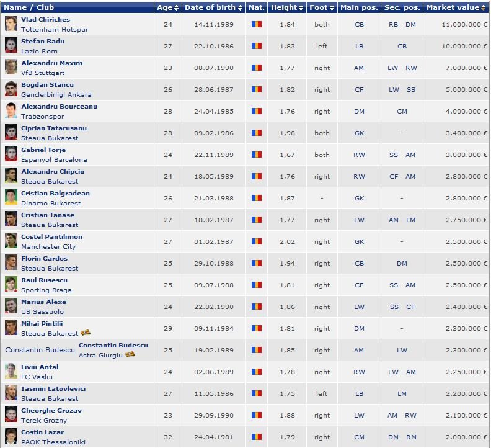The height and width of the screenshot is (448, 491).
Task: Click Romania flag in Florin Gardos row
Action: point(257,263)
